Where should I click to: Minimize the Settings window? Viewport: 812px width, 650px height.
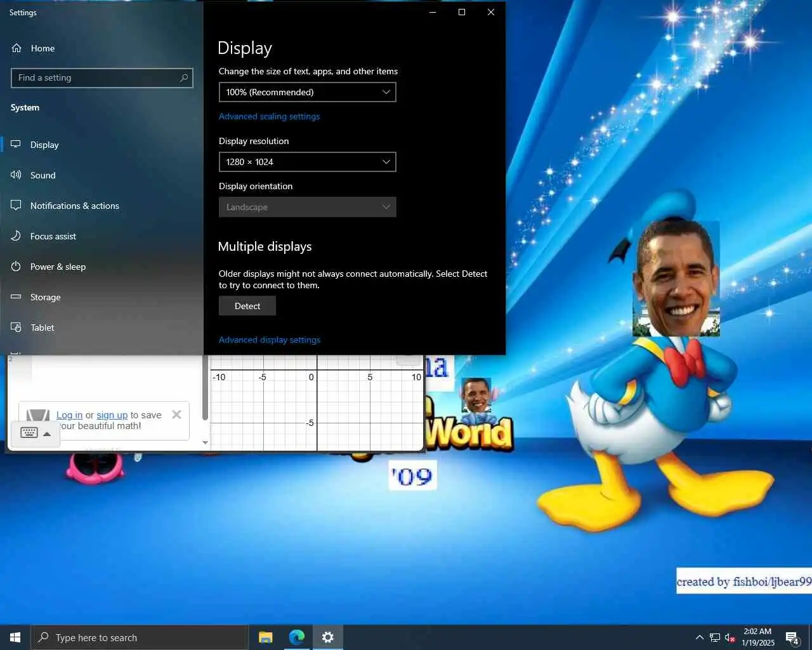coord(433,12)
